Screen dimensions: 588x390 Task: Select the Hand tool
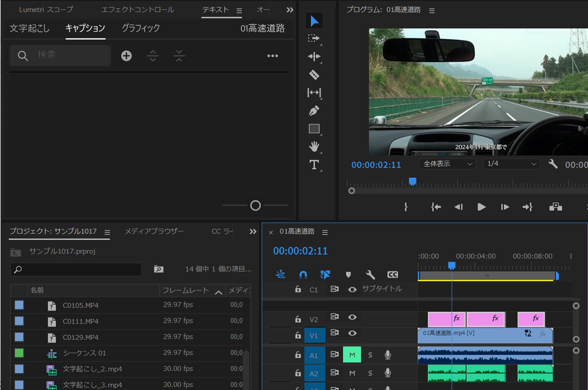click(x=314, y=147)
